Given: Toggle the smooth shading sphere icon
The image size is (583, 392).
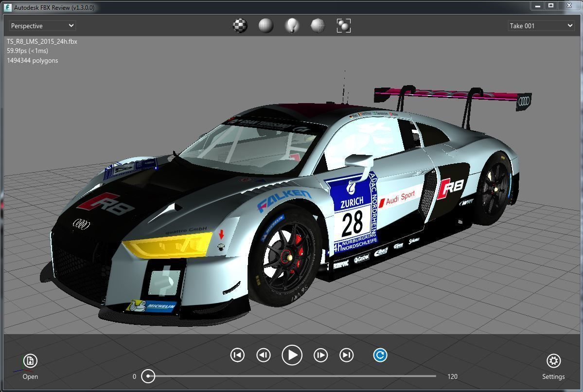Looking at the screenshot, I should [266, 26].
